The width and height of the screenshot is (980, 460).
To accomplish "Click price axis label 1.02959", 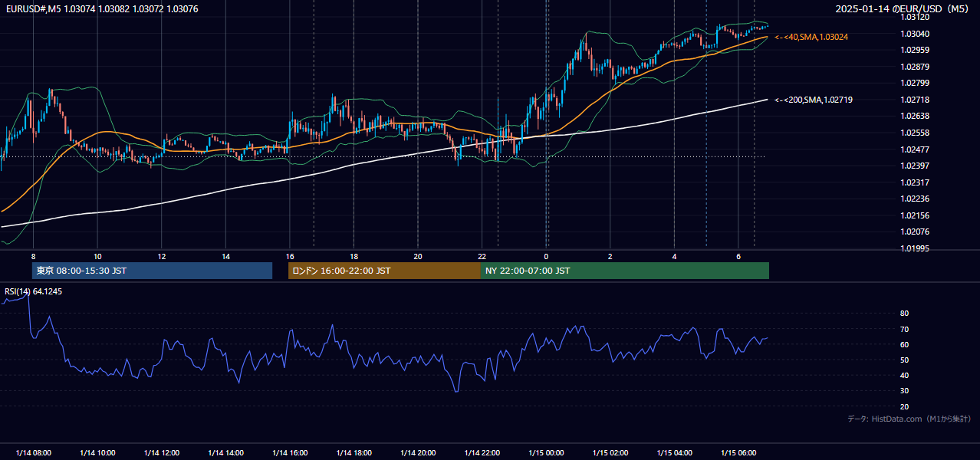I will [x=915, y=50].
